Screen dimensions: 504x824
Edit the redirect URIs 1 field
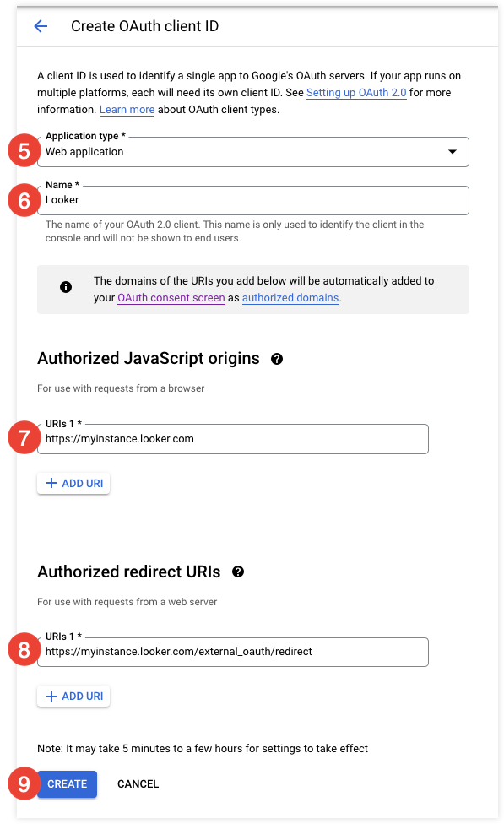(233, 652)
